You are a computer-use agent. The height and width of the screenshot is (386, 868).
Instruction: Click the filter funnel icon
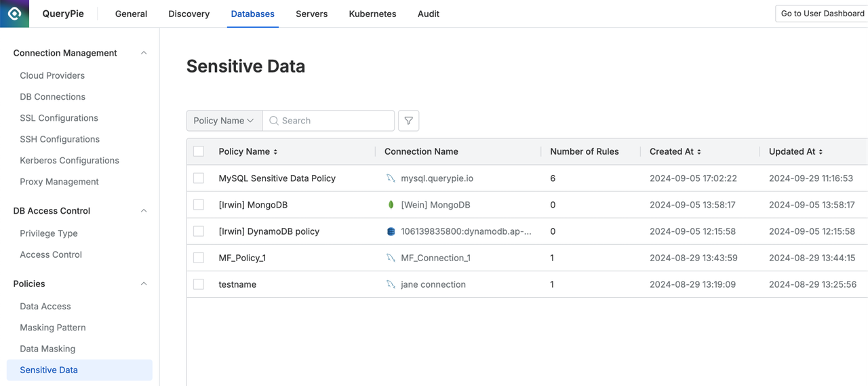pos(408,121)
